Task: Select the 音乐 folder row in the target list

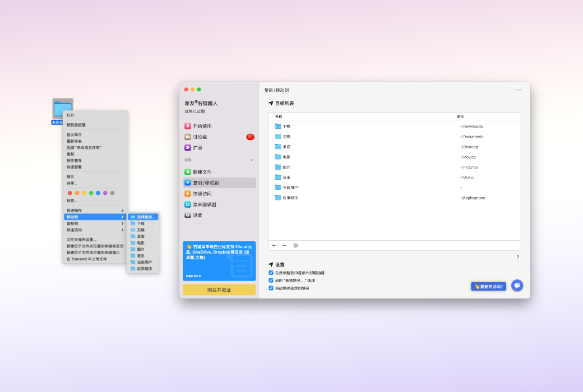Action: (395, 178)
